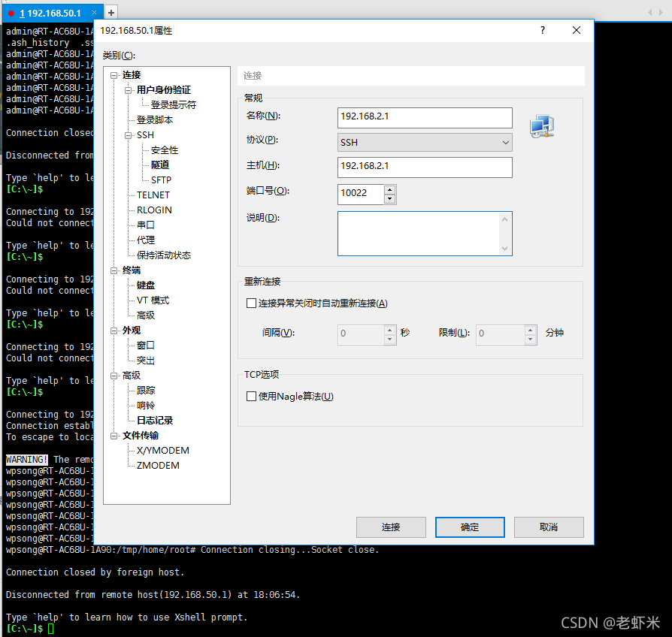Click inside the 说明 description text area
Image resolution: width=672 pixels, height=637 pixels.
[419, 234]
